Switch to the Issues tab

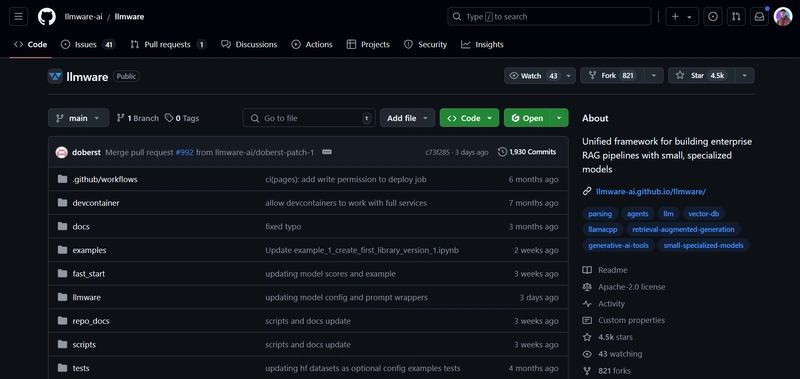pos(88,44)
